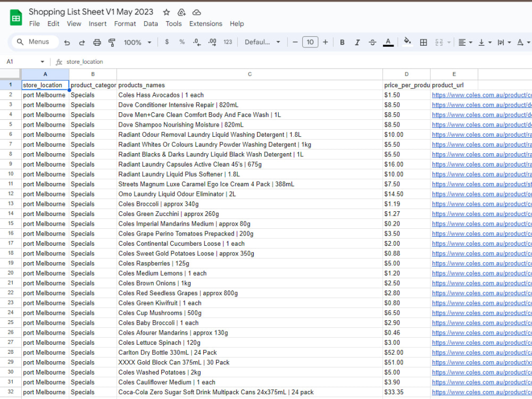Open horizontal align dropdown
The height and width of the screenshot is (399, 532).
tap(465, 43)
